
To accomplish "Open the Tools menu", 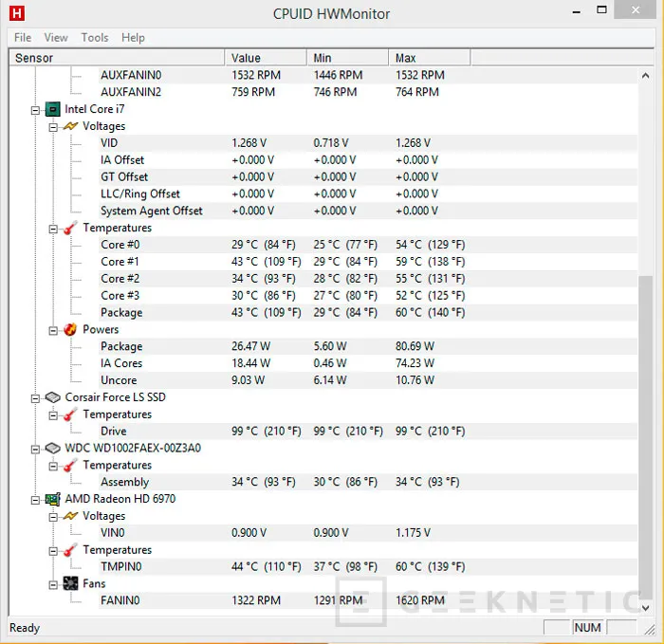I will 95,38.
